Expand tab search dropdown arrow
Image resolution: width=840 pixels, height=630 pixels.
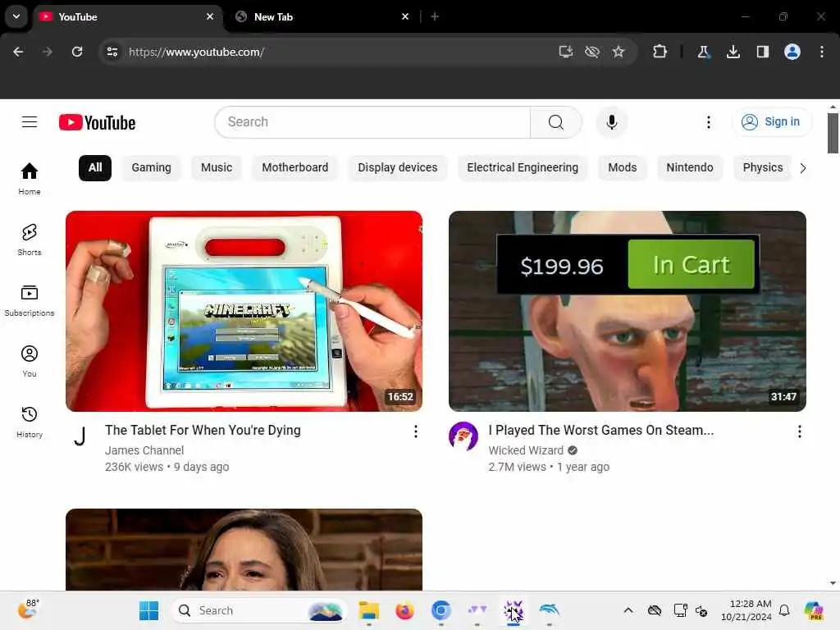coord(16,16)
